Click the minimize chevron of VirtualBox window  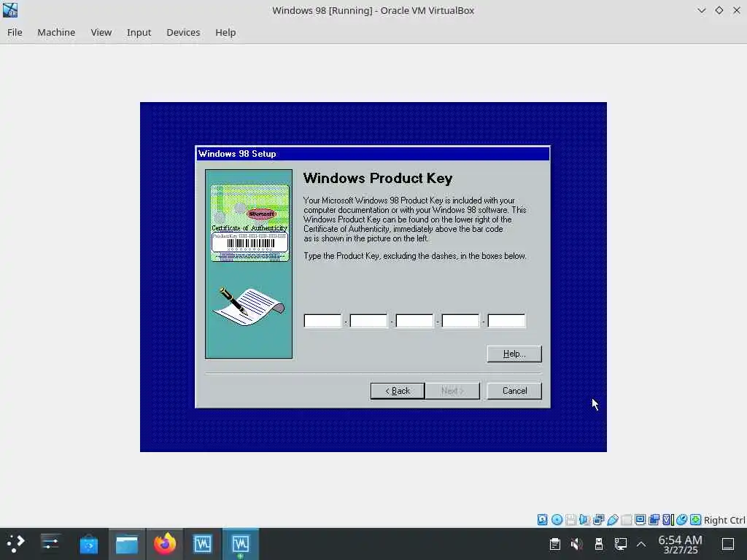point(701,10)
